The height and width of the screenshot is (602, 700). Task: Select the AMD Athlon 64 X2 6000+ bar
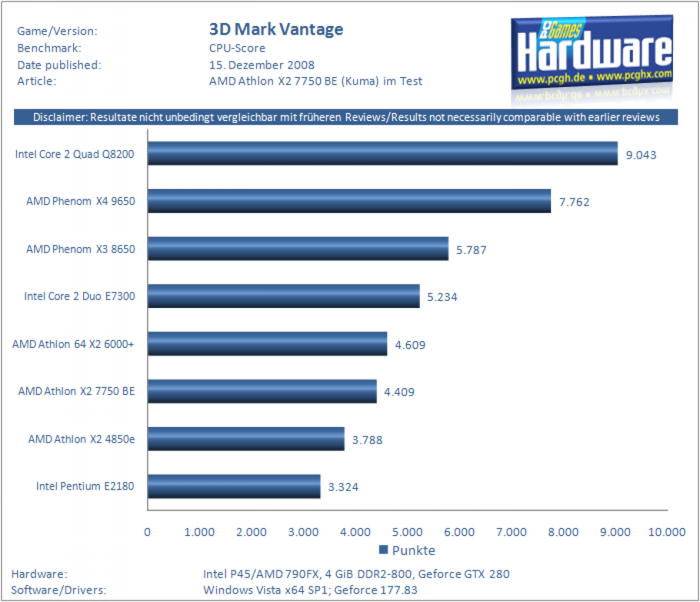coord(268,343)
